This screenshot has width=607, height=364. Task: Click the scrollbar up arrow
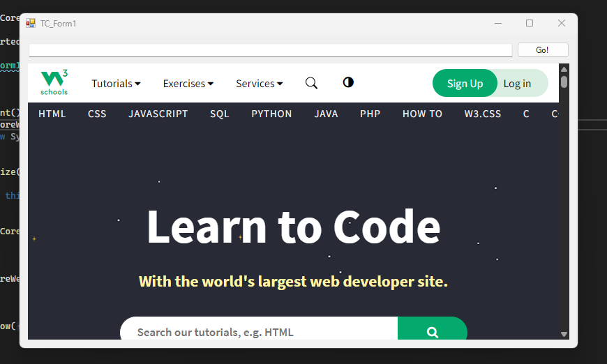coord(564,69)
